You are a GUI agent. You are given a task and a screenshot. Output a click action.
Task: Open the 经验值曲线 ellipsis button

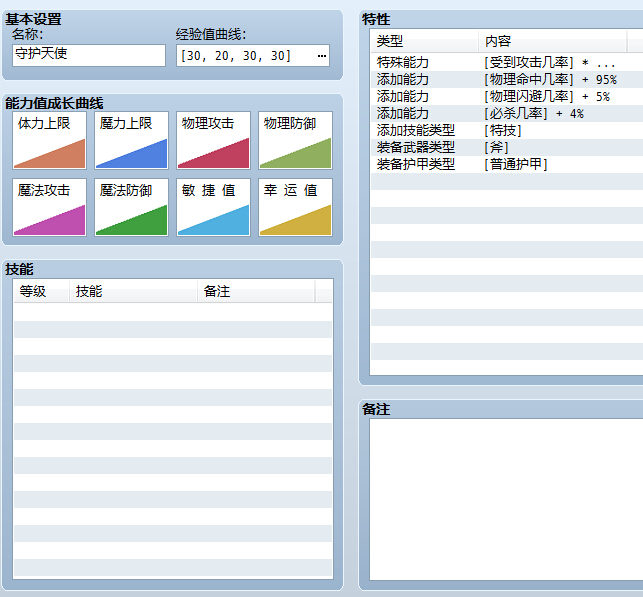(x=322, y=55)
